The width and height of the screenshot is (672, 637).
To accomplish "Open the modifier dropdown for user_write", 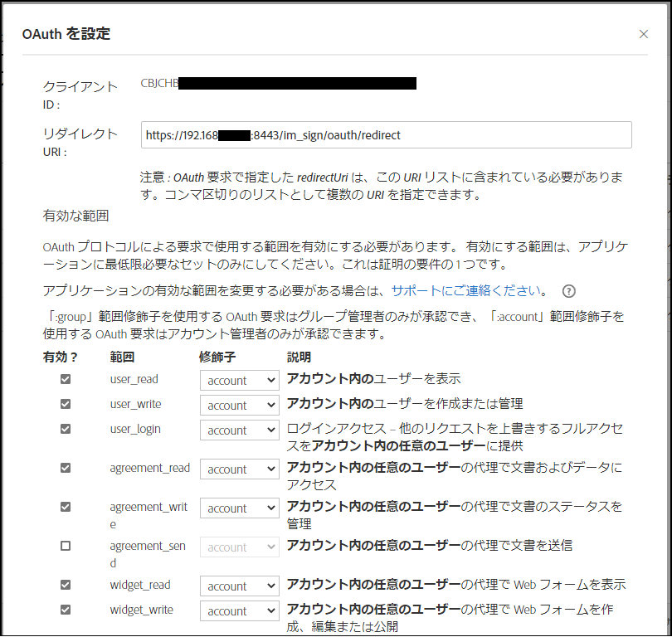I will (x=239, y=405).
